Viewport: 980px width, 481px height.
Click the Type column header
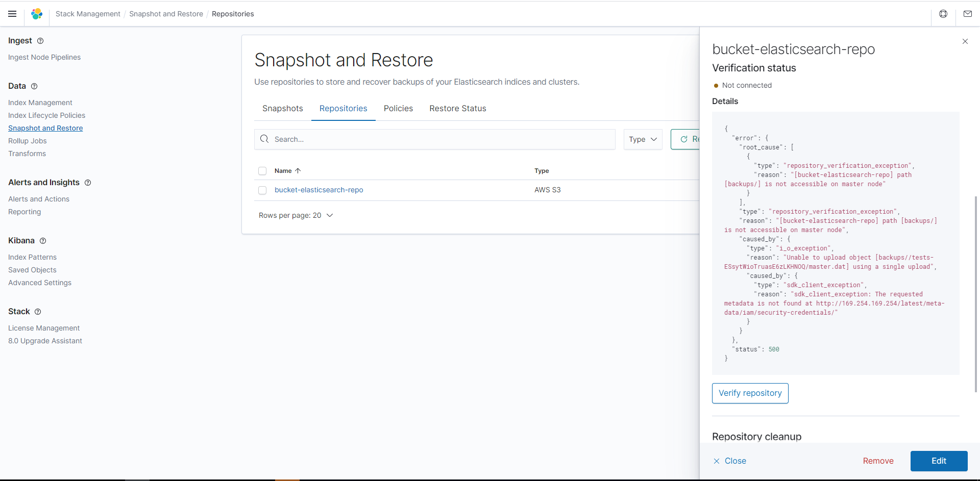(542, 171)
